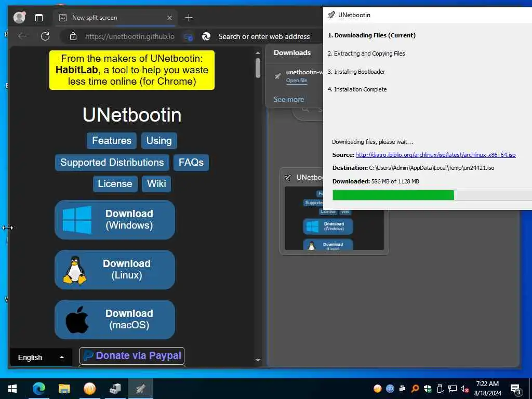Screen dimensions: 532x399
Task: Open the HabitLab yellow banner link
Action: pos(131,70)
